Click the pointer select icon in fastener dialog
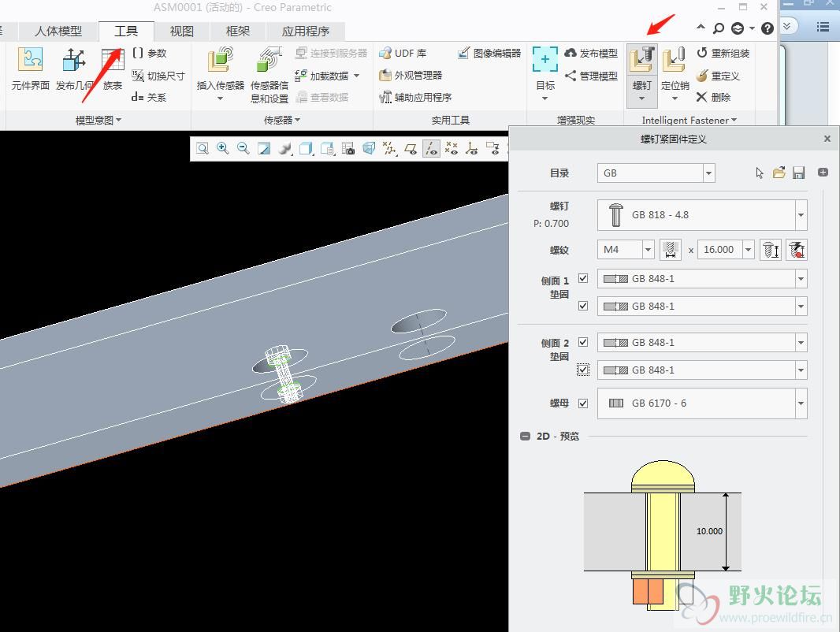Viewport: 840px width, 632px height. pos(760,173)
